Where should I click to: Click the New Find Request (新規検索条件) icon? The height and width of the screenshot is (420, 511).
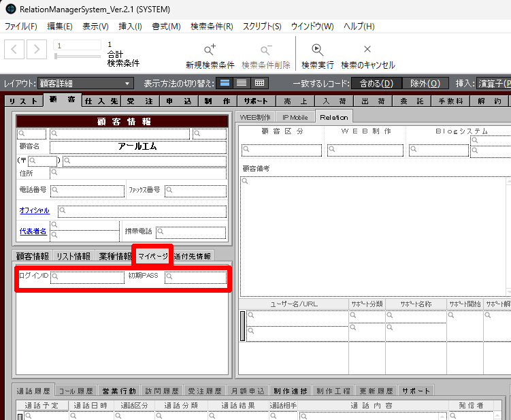tap(210, 50)
